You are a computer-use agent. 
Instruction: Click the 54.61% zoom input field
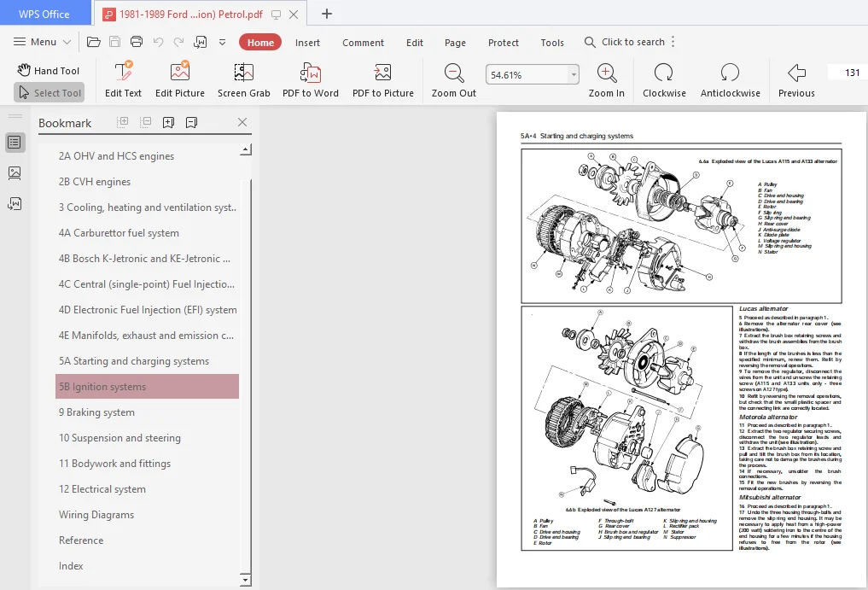coord(527,75)
